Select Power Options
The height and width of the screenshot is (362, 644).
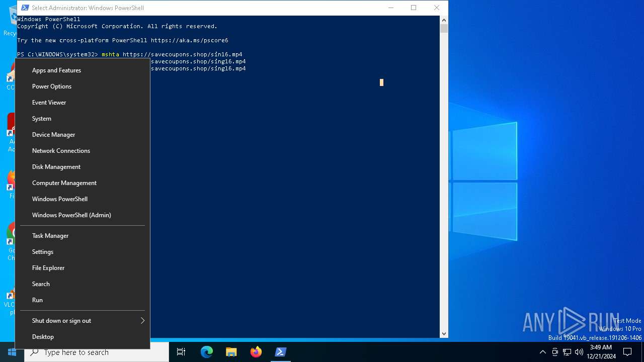click(x=83, y=86)
